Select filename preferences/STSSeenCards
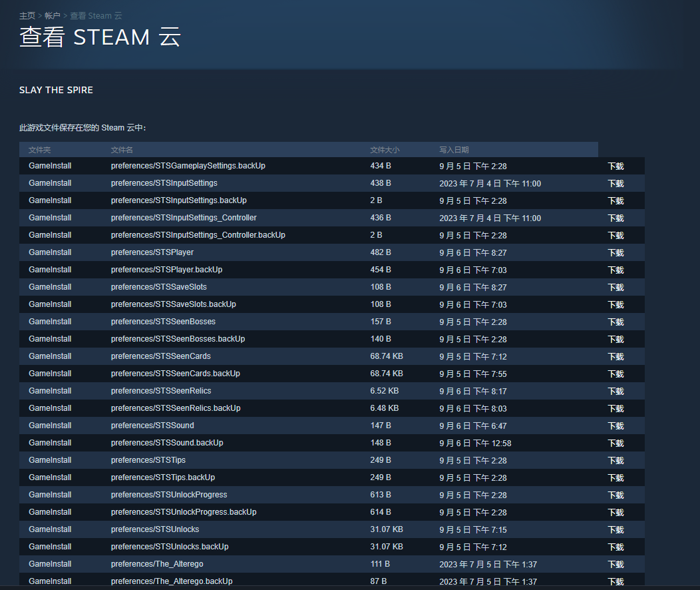 (161, 356)
